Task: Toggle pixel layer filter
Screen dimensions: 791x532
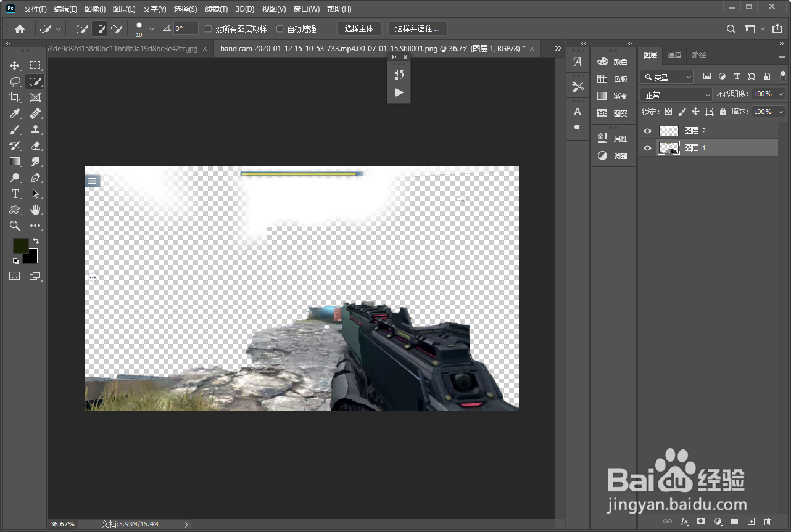Action: (707, 76)
